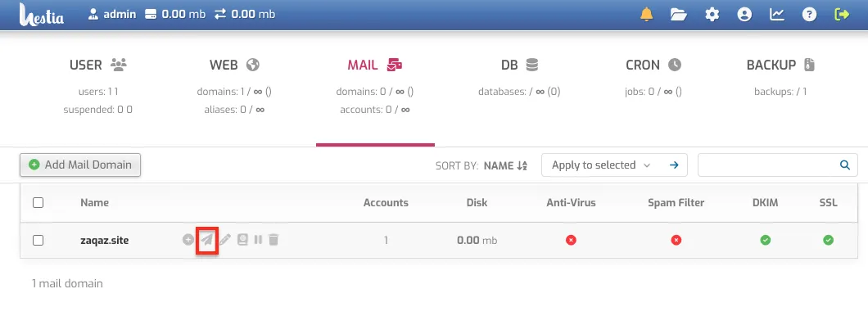The height and width of the screenshot is (316, 868).
Task: Click the admin user icon label
Action: (x=112, y=15)
